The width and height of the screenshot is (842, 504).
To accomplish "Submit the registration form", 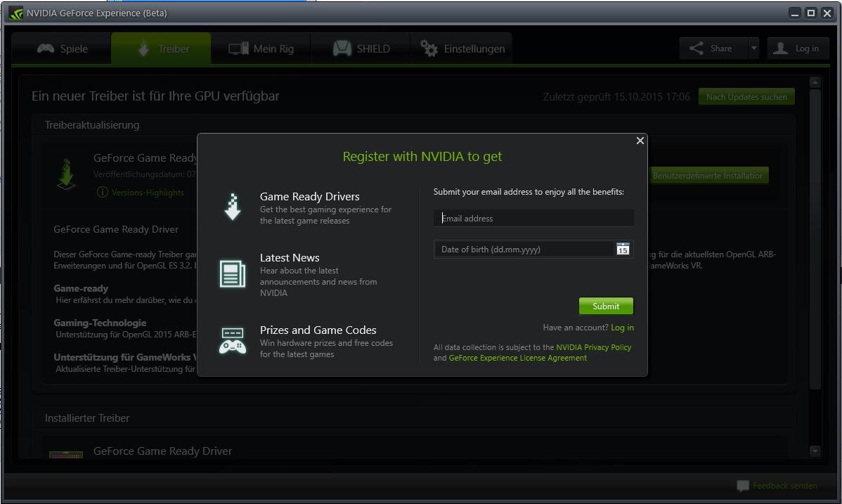I will [x=606, y=306].
